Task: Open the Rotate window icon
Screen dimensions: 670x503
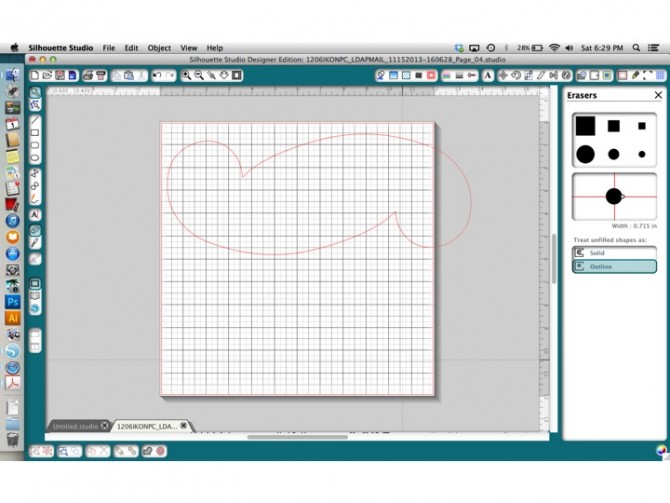Action: (516, 76)
